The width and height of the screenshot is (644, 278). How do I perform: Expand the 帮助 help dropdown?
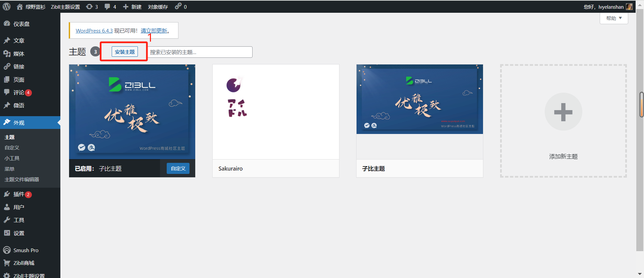point(613,18)
